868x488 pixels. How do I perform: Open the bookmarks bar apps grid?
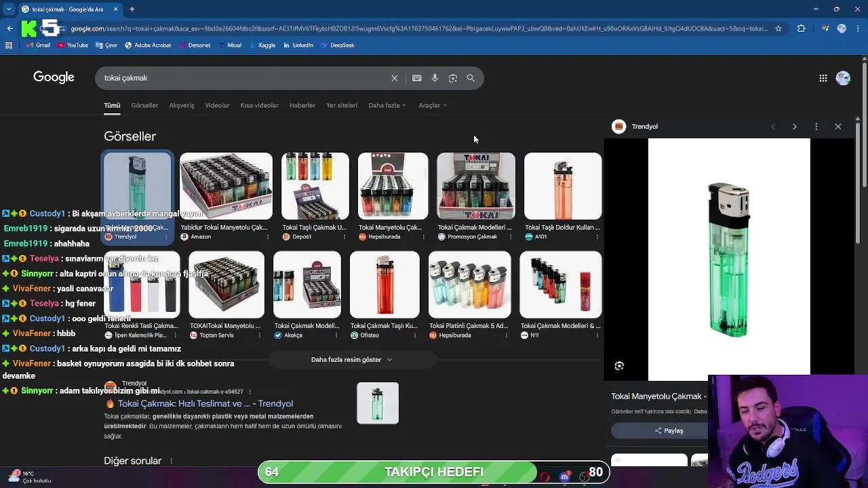(9, 45)
